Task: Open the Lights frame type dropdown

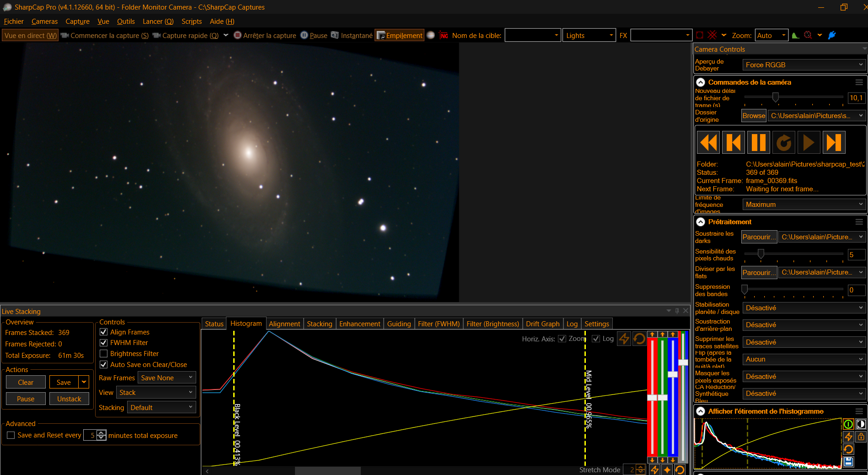Action: tap(589, 35)
